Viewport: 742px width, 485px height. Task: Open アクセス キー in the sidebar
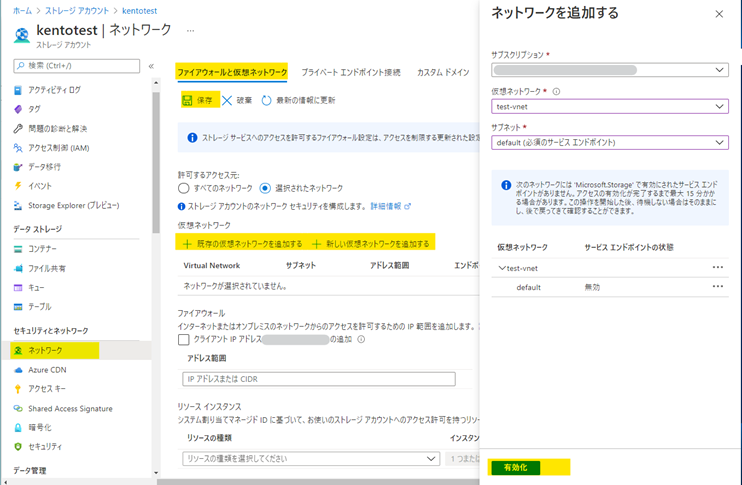pos(47,389)
